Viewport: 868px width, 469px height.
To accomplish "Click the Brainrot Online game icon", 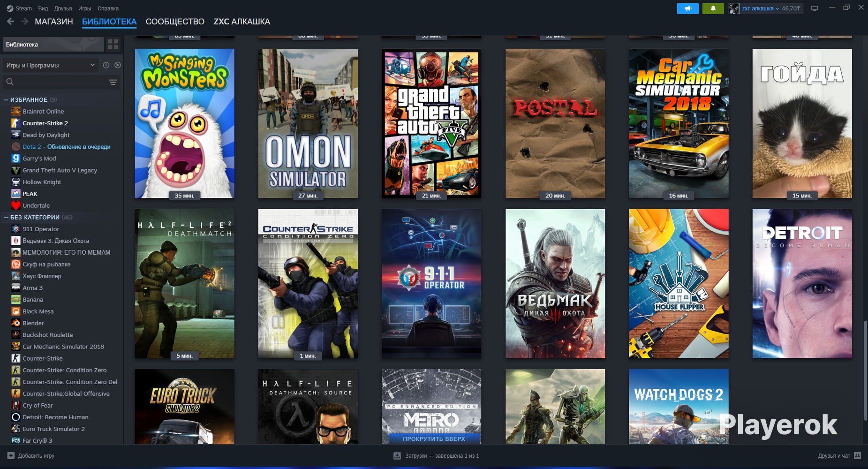I will tap(16, 111).
